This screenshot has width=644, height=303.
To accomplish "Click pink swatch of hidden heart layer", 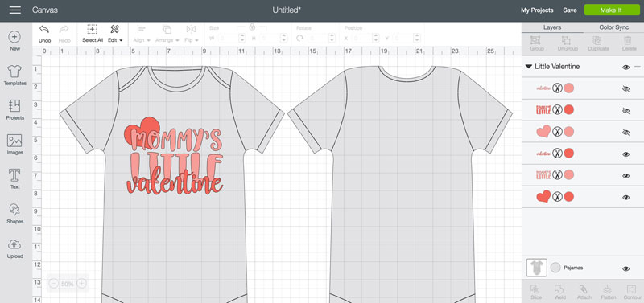I will pyautogui.click(x=569, y=132).
